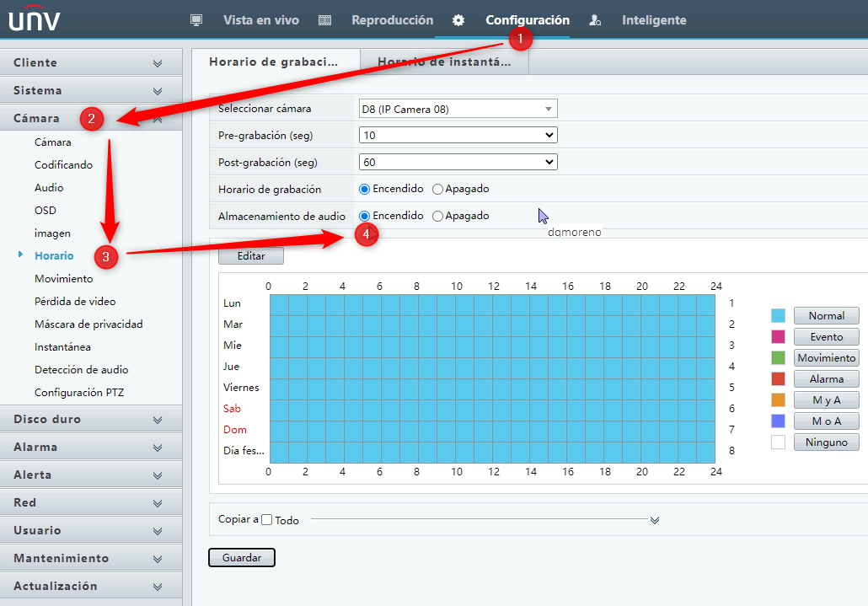Click the Guardar button
868x606 pixels.
(241, 557)
